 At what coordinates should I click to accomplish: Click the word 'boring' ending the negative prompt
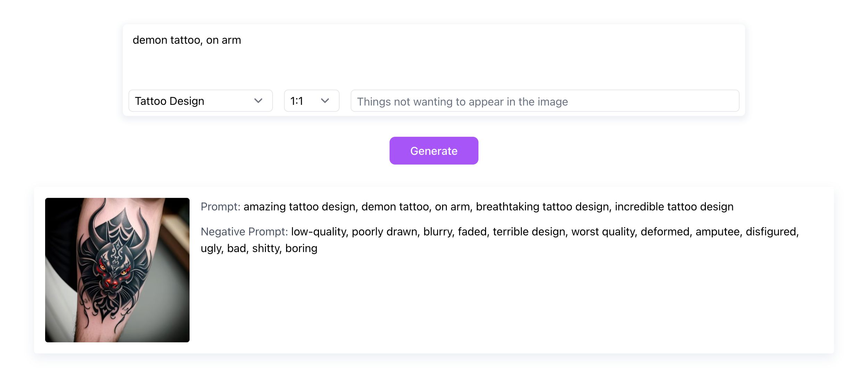click(x=301, y=248)
